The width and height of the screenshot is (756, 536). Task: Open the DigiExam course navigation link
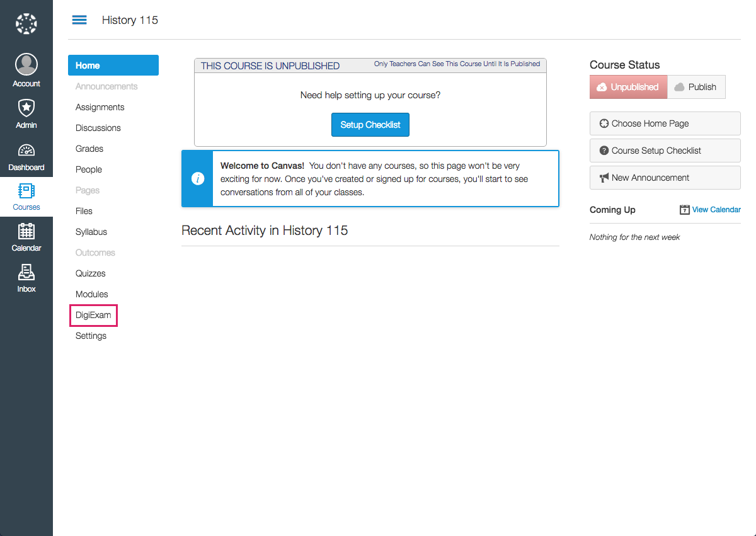point(93,315)
